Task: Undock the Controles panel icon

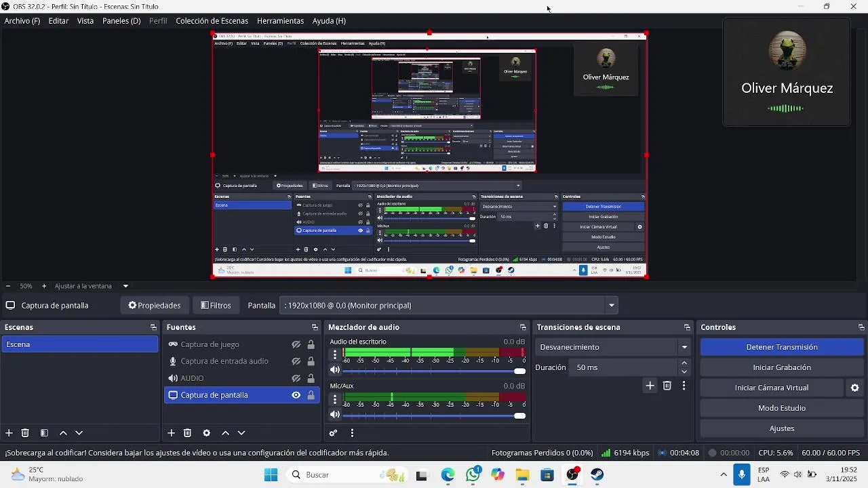Action: click(861, 327)
